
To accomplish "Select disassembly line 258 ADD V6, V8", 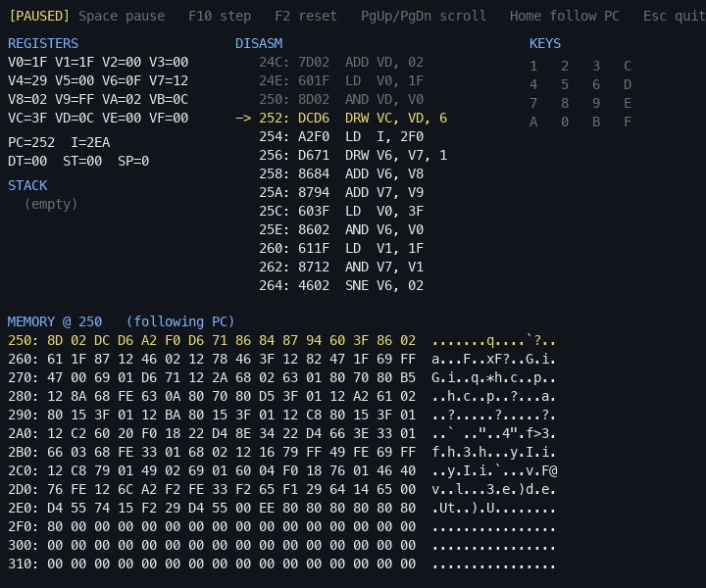I will [341, 173].
